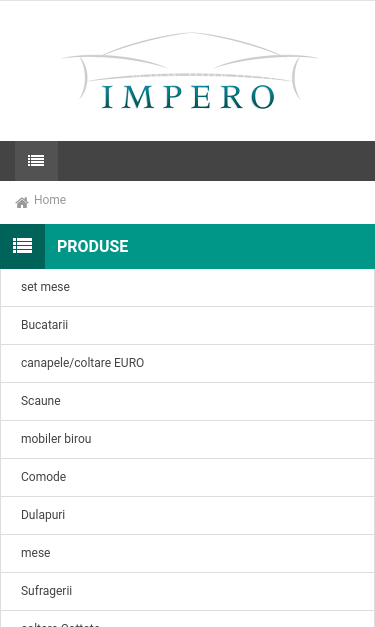
Task: Collapse the PRODUSE category header
Action: (x=92, y=246)
